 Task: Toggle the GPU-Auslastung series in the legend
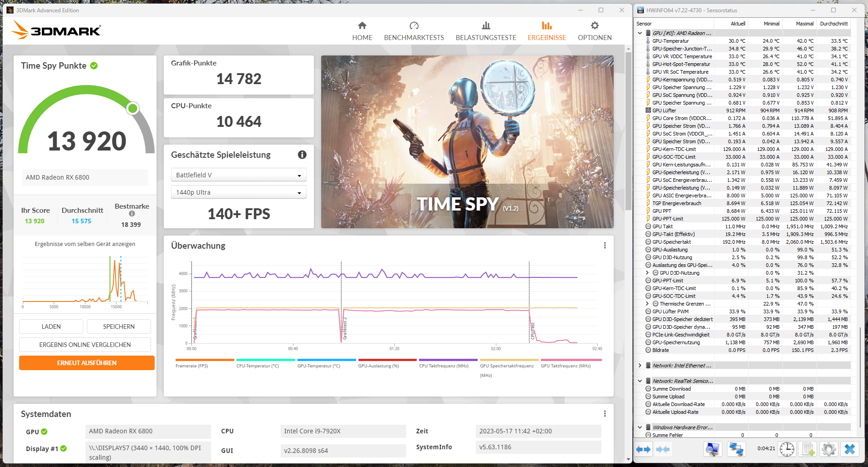(388, 363)
